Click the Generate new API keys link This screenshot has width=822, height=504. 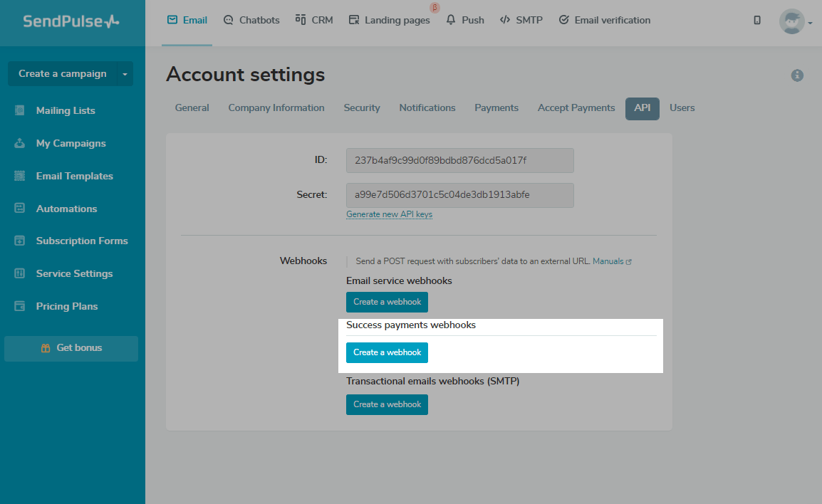[389, 214]
